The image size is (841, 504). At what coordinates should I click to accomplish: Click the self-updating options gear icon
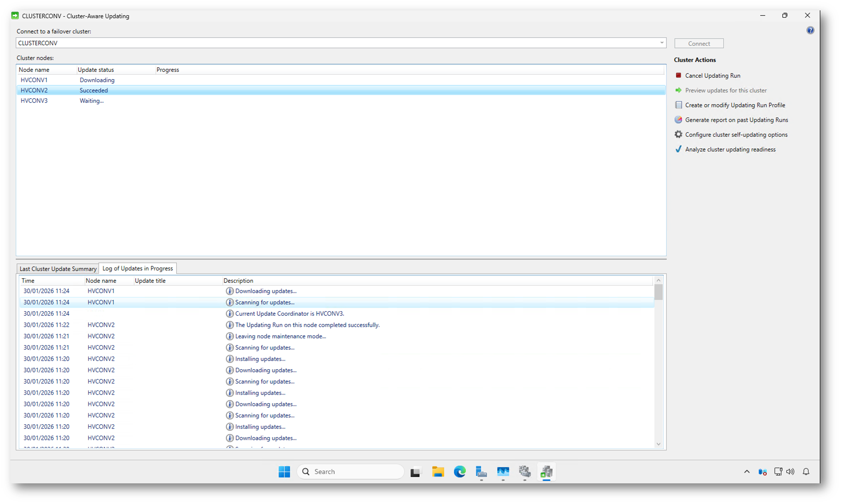678,134
